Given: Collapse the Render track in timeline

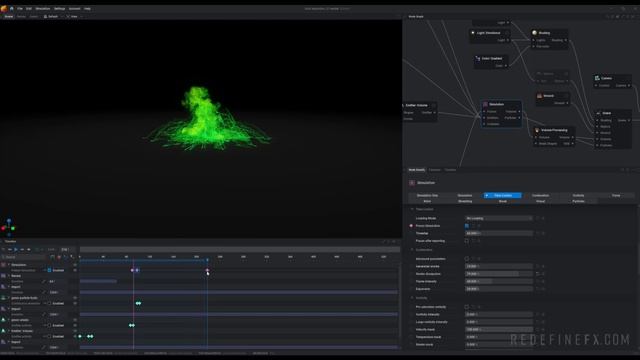Looking at the screenshot, I should [x=9, y=276].
